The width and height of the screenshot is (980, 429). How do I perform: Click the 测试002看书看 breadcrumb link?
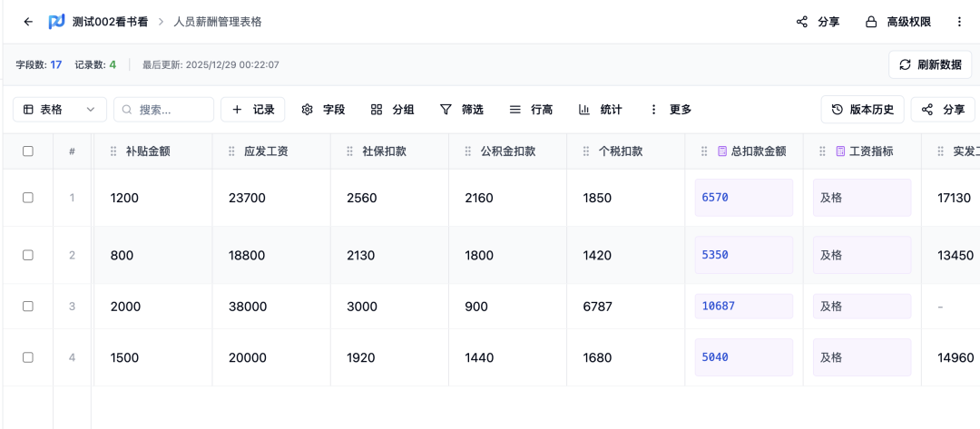110,22
